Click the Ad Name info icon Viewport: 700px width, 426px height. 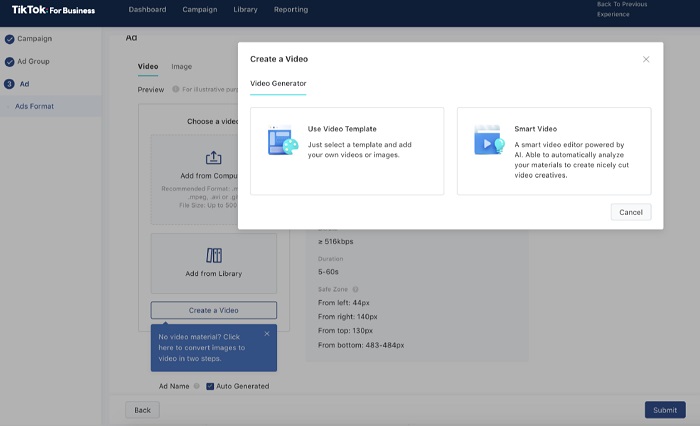click(197, 386)
